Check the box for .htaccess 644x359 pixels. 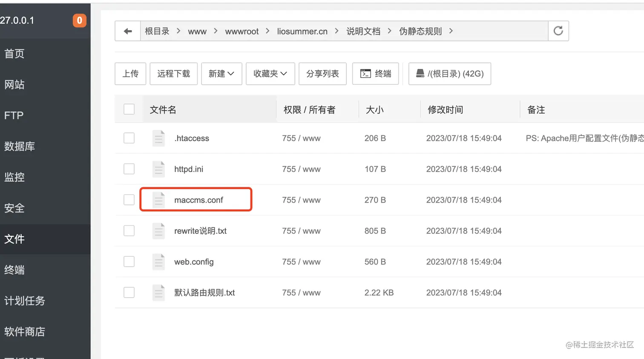click(x=129, y=138)
